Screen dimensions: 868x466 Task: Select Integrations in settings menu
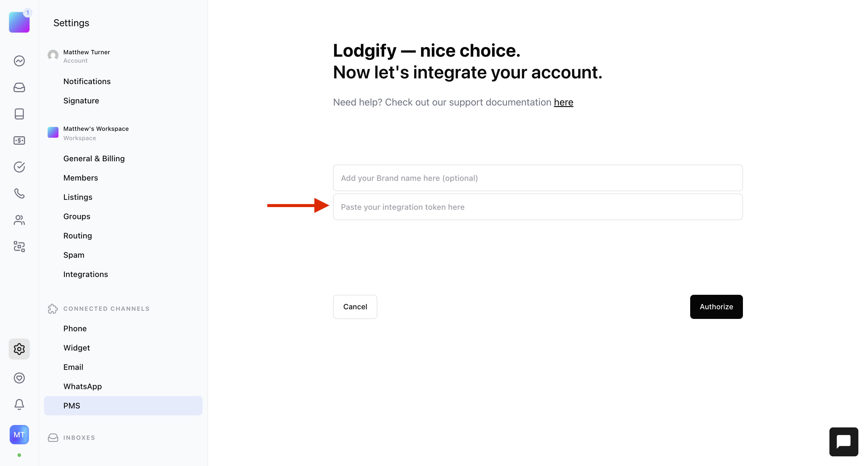tap(86, 274)
